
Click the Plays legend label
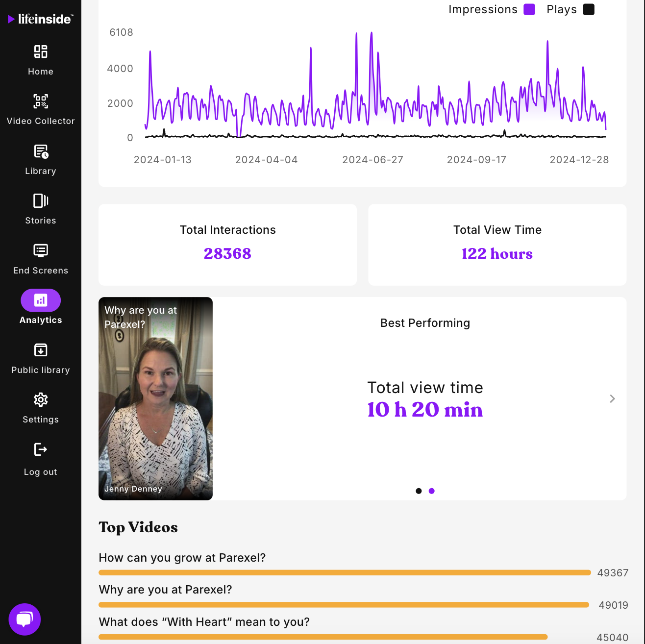click(x=562, y=9)
